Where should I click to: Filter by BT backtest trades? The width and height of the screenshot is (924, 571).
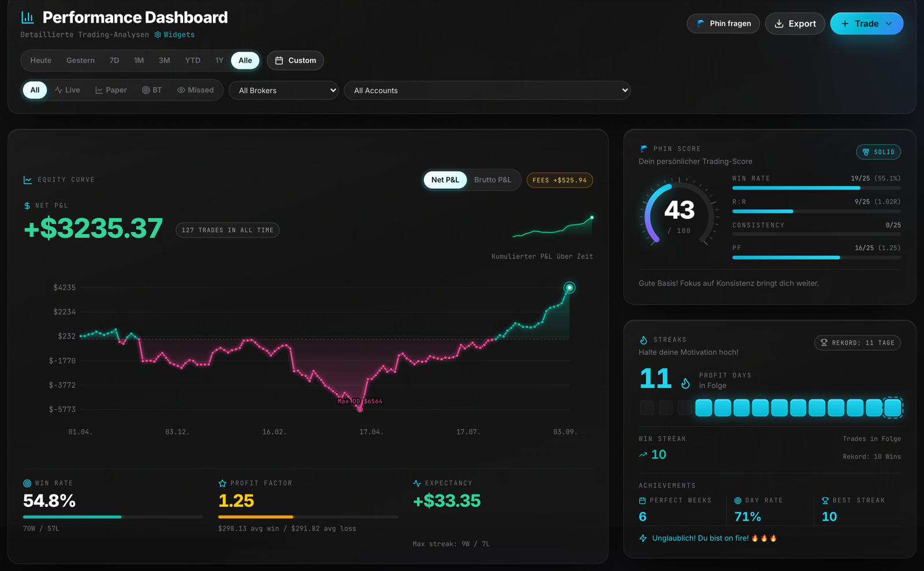(152, 90)
